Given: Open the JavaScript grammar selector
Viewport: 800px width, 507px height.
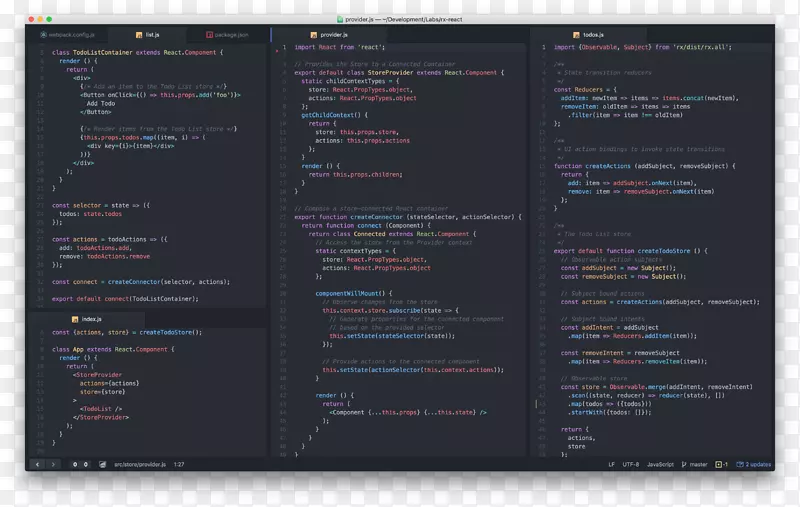Looking at the screenshot, I should point(662,464).
